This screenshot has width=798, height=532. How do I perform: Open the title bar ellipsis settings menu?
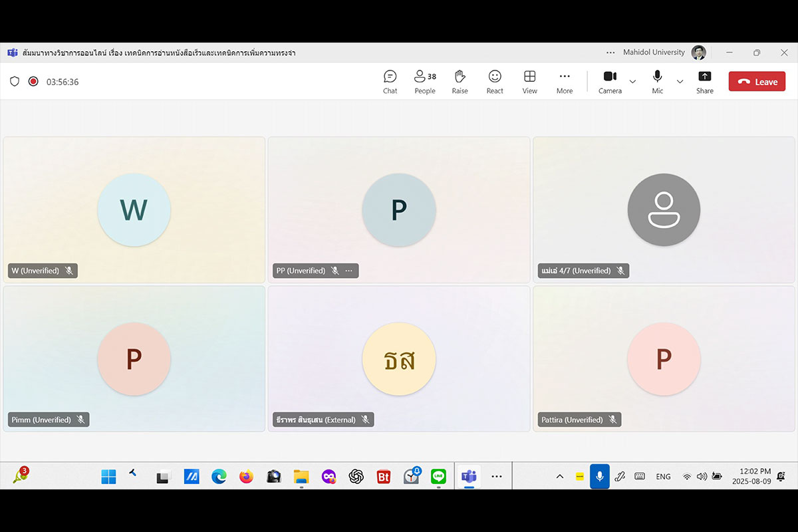point(610,53)
